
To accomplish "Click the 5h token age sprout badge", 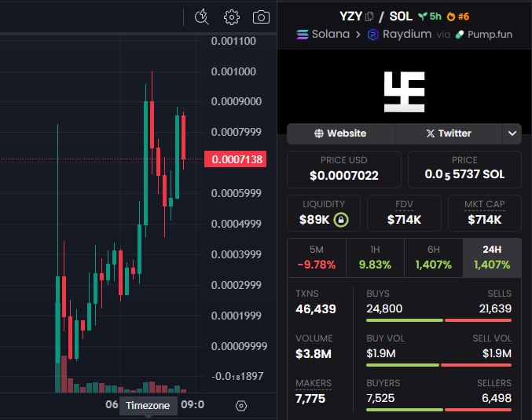I will point(430,16).
